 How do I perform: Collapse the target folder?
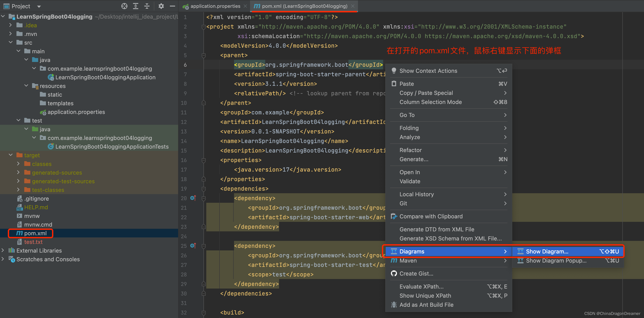pyautogui.click(x=10, y=155)
